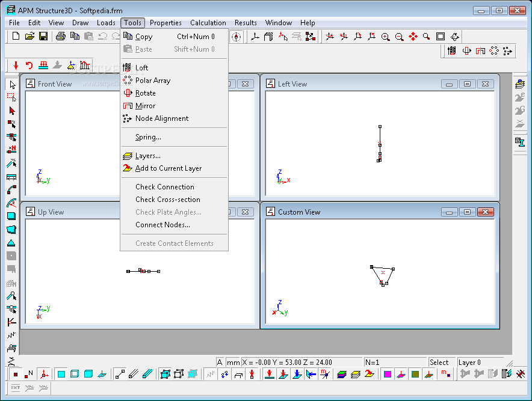The width and height of the screenshot is (532, 401).
Task: Choose Polar Array in Tools menu
Action: [x=174, y=81]
